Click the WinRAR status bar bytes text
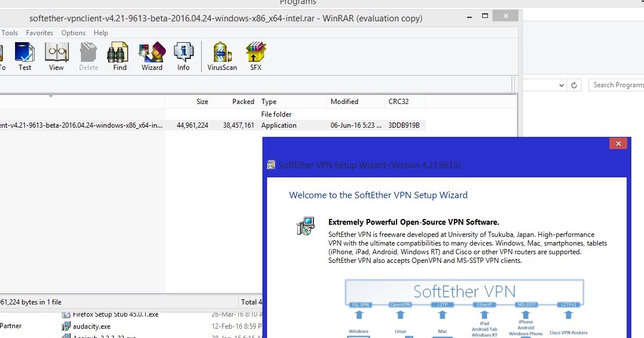The image size is (644, 338). [31, 302]
